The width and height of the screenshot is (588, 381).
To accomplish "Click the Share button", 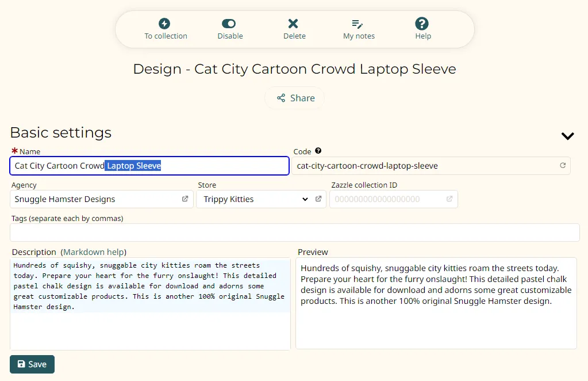I will 295,98.
